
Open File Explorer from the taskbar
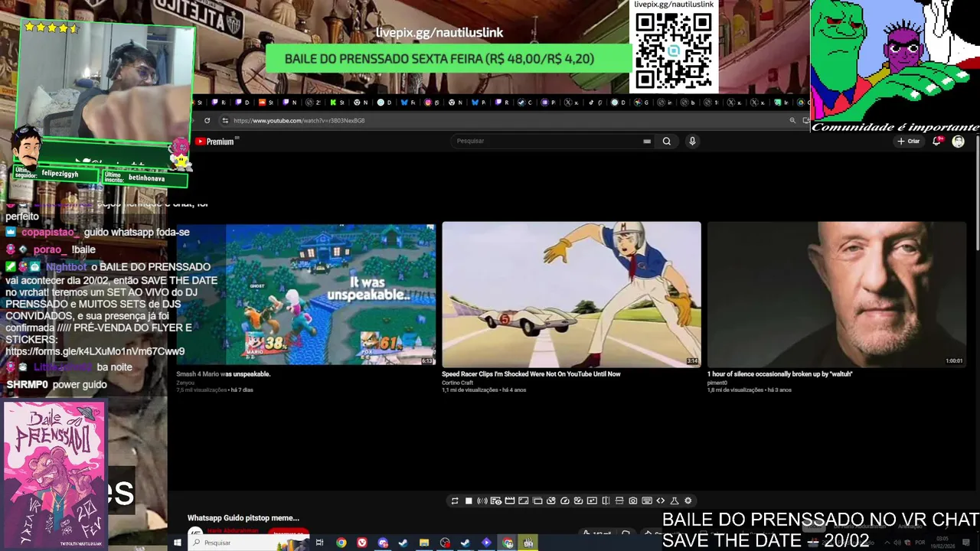coord(424,543)
